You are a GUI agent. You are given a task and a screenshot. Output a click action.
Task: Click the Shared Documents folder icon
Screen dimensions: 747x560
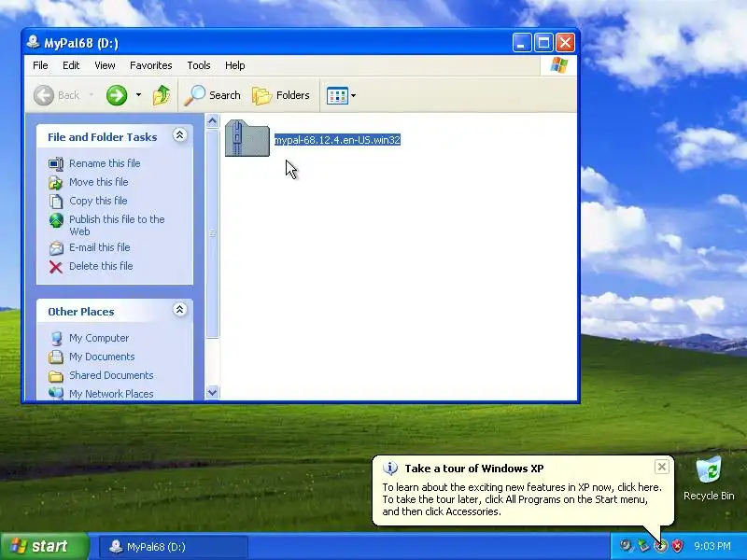coord(56,376)
